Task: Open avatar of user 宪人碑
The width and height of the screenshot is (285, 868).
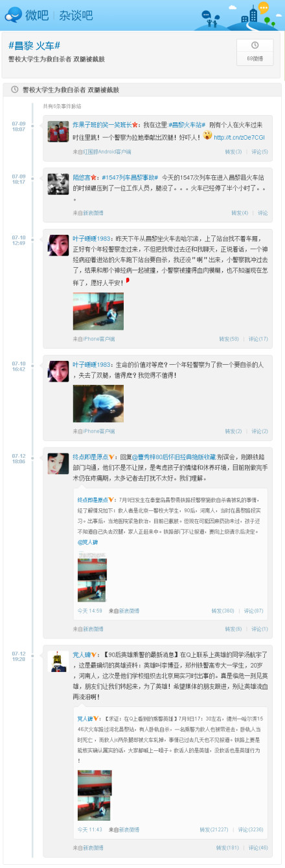Action: click(58, 662)
